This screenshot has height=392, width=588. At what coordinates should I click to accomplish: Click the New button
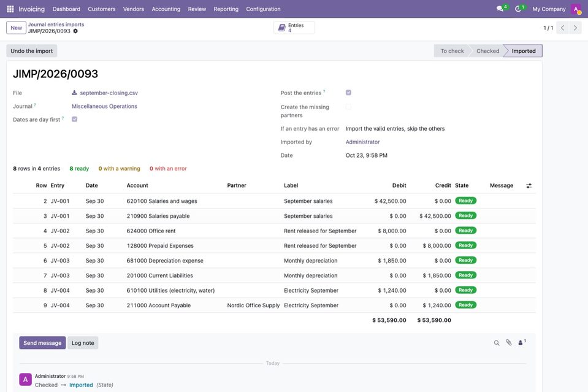(x=16, y=28)
